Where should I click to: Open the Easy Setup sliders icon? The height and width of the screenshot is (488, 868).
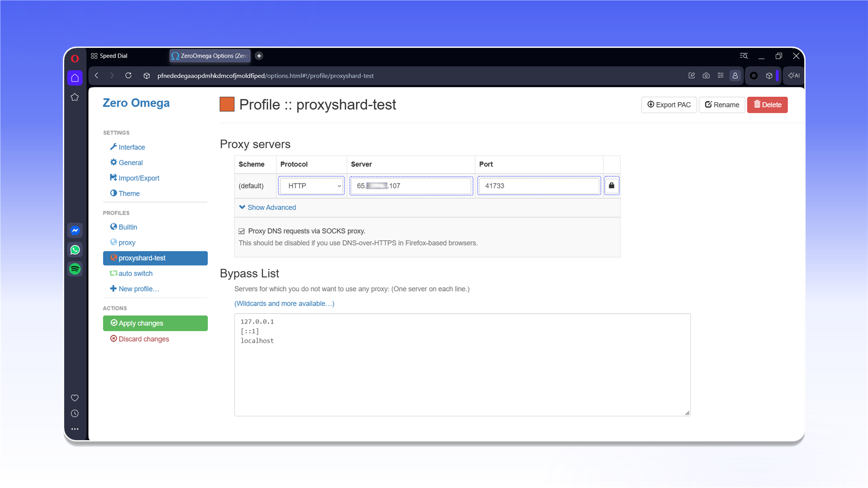721,75
